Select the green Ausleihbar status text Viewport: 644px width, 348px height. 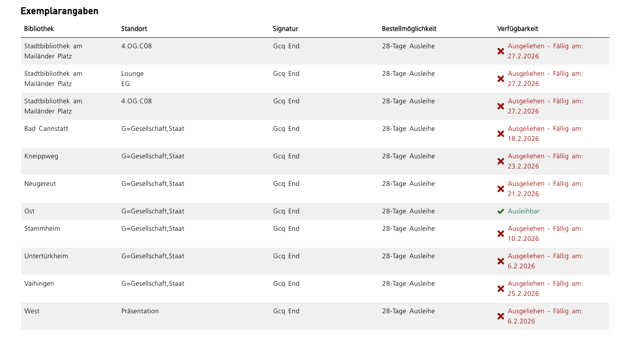point(524,211)
